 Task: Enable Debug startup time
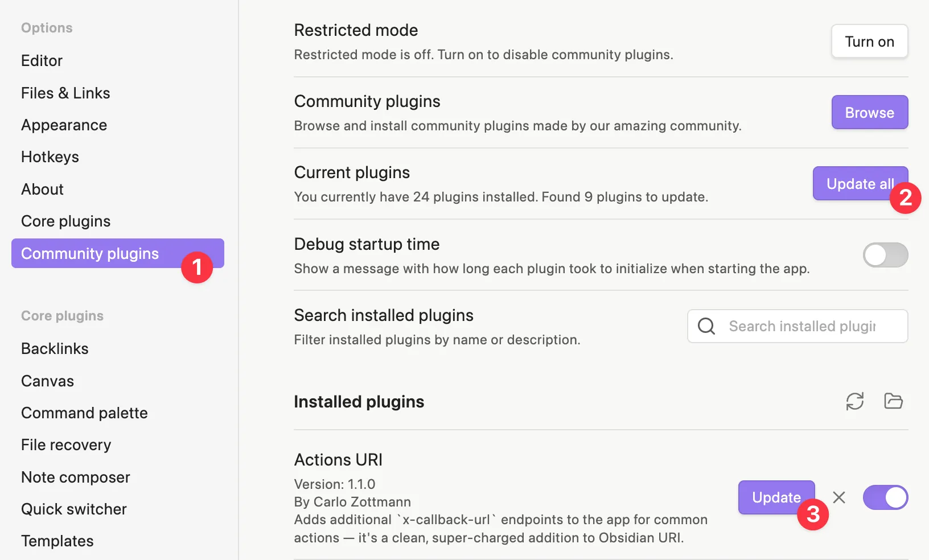coord(885,255)
